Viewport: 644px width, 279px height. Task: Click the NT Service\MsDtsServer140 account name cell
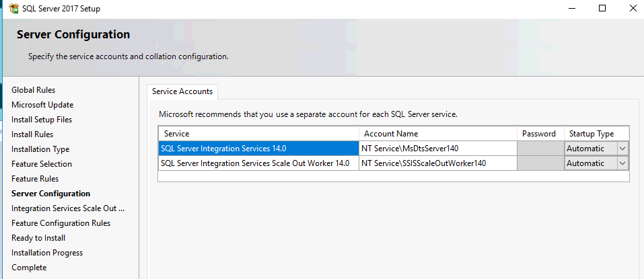(438, 149)
